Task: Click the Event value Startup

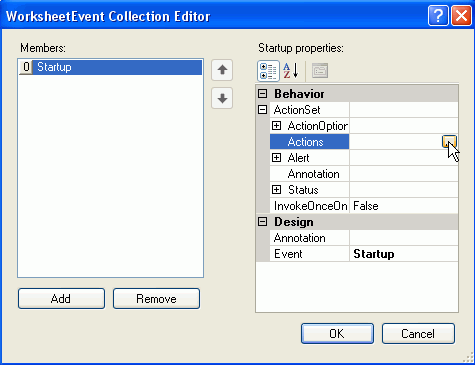Action: (404, 254)
